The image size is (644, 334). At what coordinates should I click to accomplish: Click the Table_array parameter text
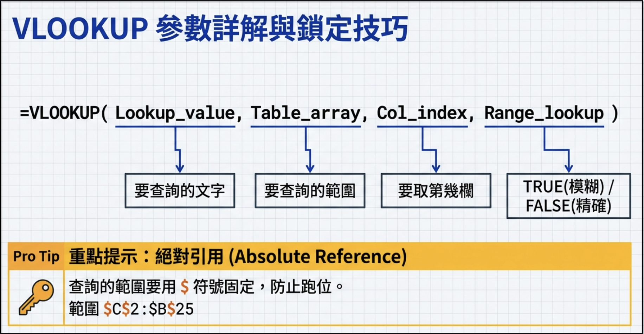[x=305, y=113]
